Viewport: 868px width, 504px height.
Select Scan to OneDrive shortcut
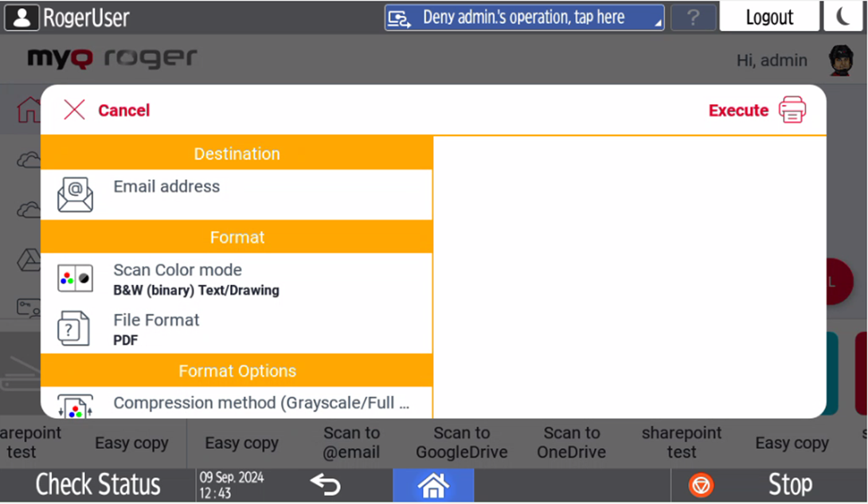point(572,443)
